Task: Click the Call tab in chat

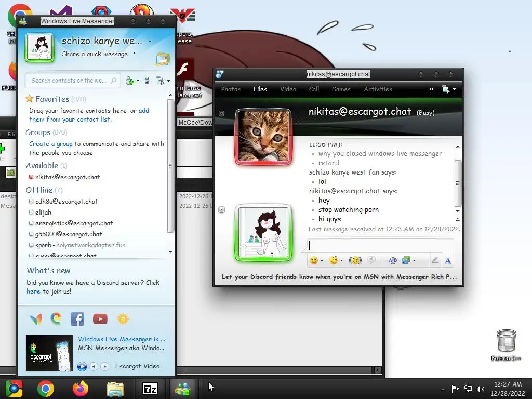Action: [x=314, y=89]
